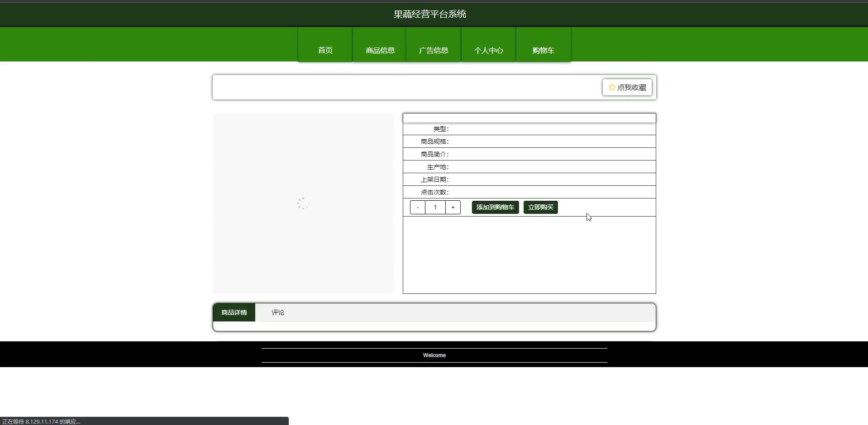Open the 广告信息 page
The image size is (868, 425).
[434, 50]
